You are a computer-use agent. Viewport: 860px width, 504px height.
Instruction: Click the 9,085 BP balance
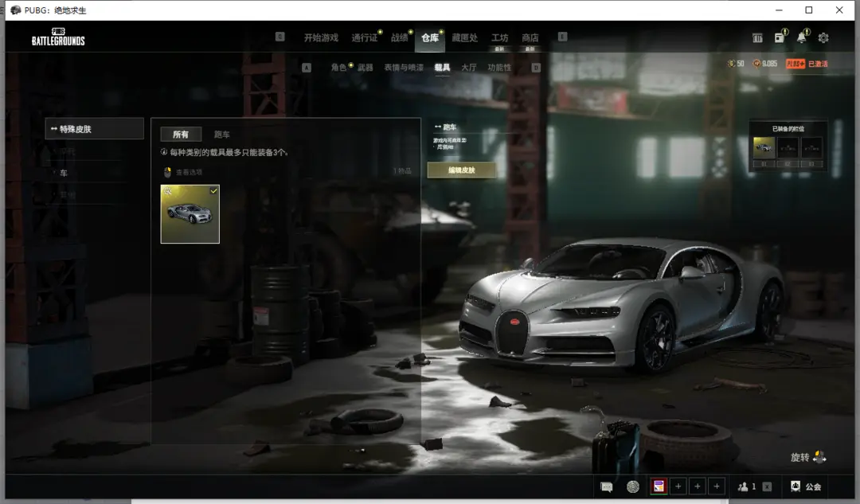[769, 64]
